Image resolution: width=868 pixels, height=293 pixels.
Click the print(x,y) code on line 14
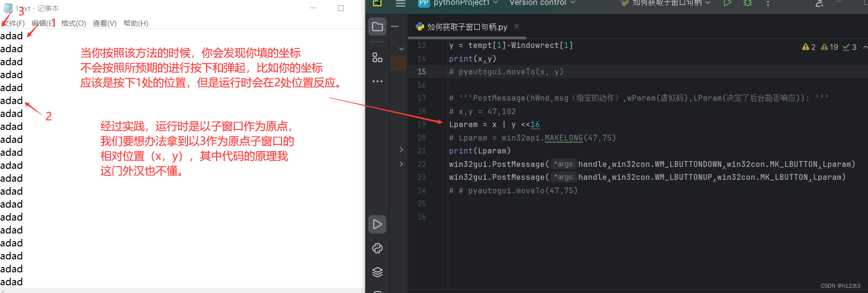473,59
